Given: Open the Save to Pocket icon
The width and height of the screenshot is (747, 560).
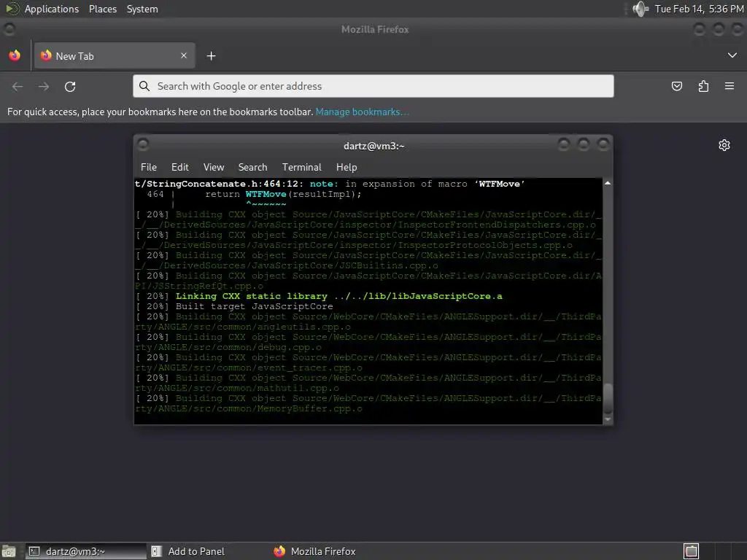Looking at the screenshot, I should [x=676, y=86].
